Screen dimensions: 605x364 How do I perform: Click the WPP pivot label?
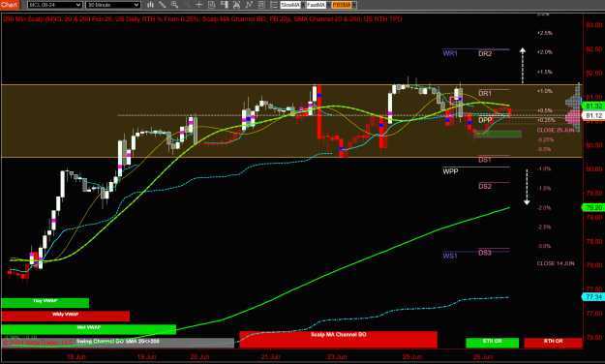450,171
